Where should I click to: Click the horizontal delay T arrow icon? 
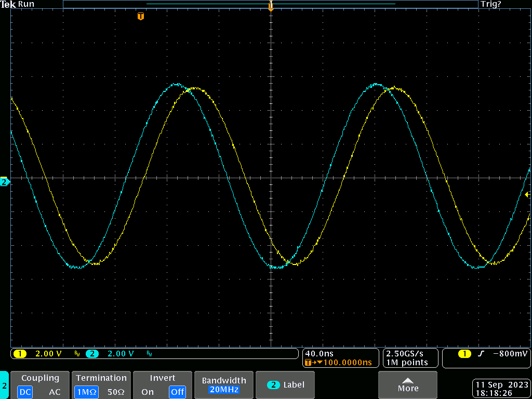point(310,362)
